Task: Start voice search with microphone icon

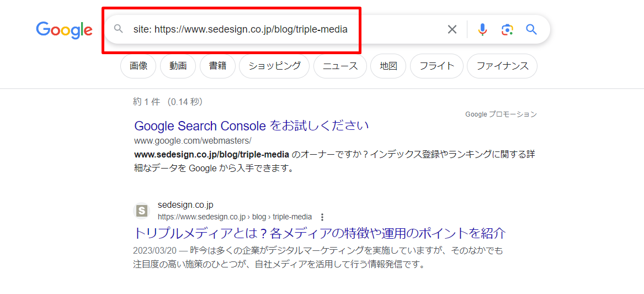Action: point(483,29)
